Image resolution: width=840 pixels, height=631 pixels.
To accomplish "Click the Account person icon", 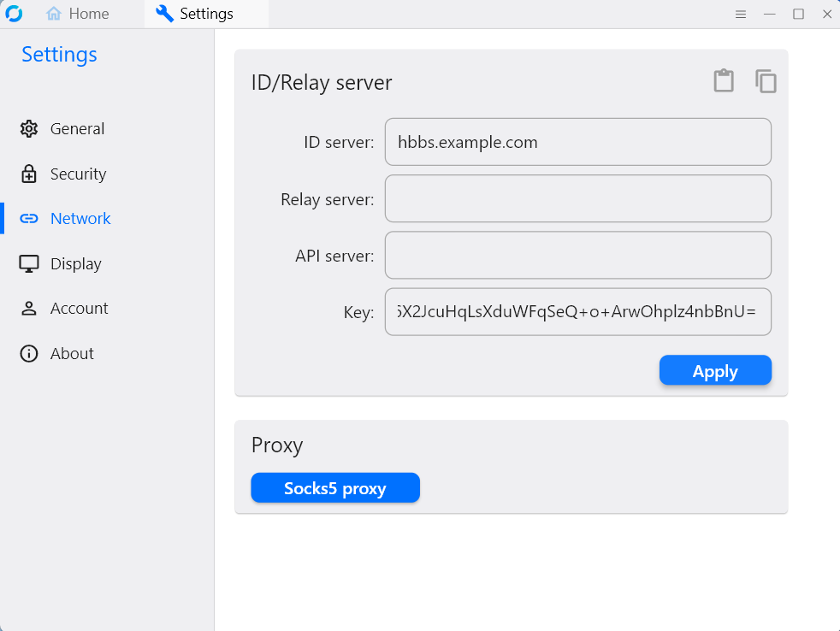I will [29, 309].
